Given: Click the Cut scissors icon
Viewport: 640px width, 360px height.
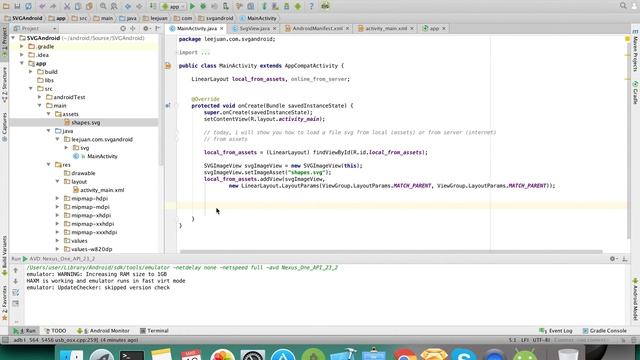Looking at the screenshot, I should [x=67, y=6].
